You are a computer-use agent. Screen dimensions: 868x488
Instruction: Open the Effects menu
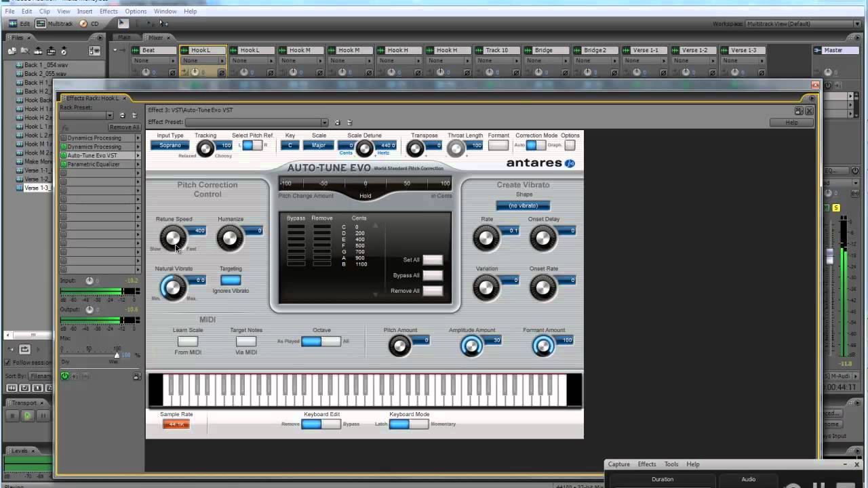[108, 12]
